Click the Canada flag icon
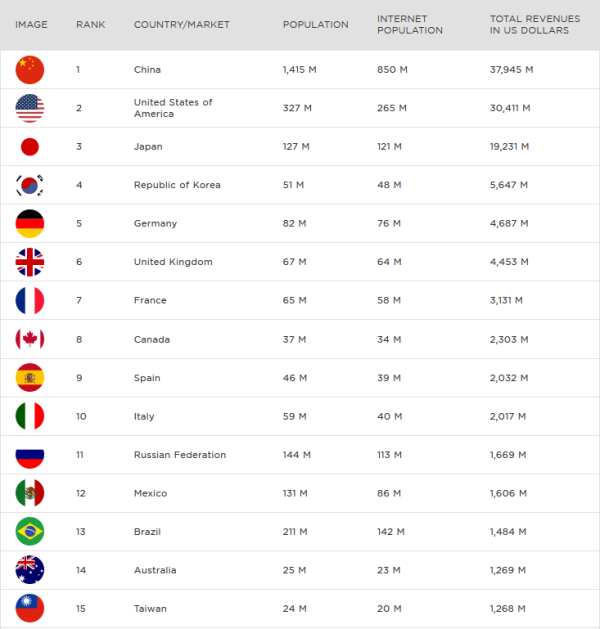The image size is (600, 629). pos(30,339)
